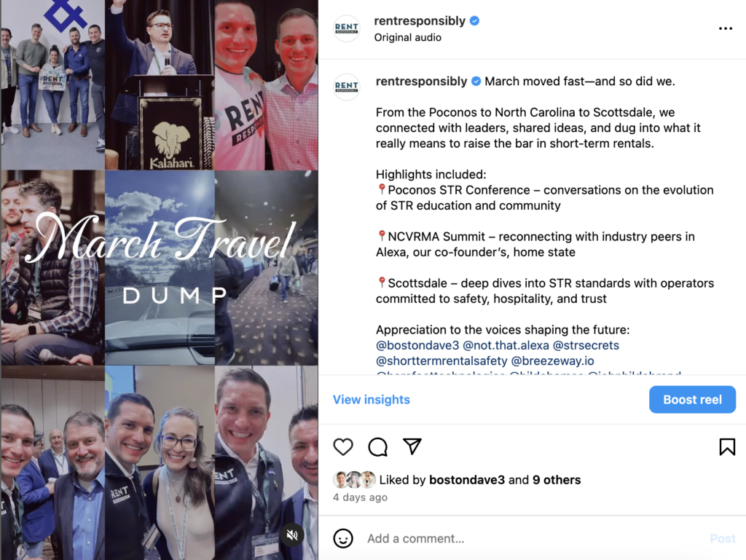Unmute the reel audio speaker icon
This screenshot has height=560, width=746.
(x=292, y=535)
